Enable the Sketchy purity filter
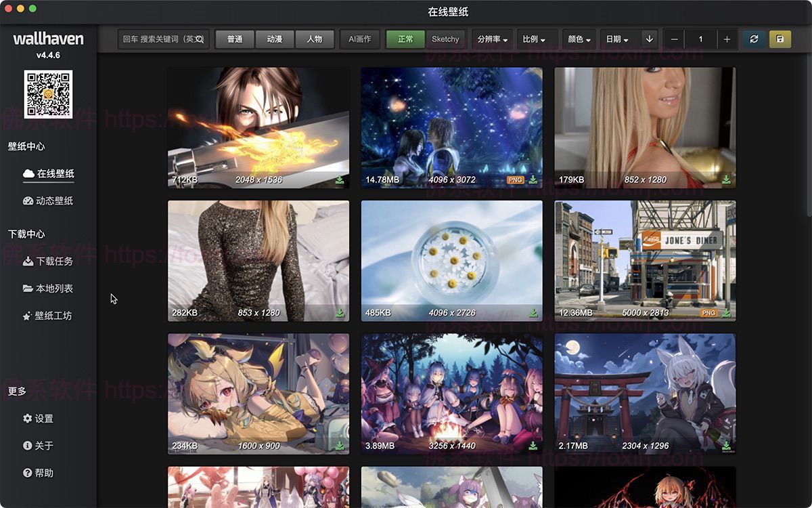Image resolution: width=812 pixels, height=508 pixels. coord(445,39)
